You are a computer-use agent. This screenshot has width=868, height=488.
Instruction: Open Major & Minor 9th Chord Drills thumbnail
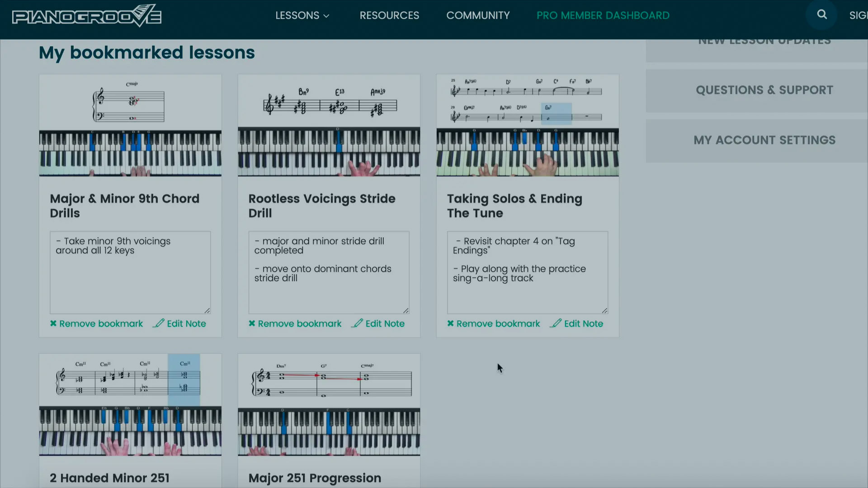pyautogui.click(x=130, y=125)
